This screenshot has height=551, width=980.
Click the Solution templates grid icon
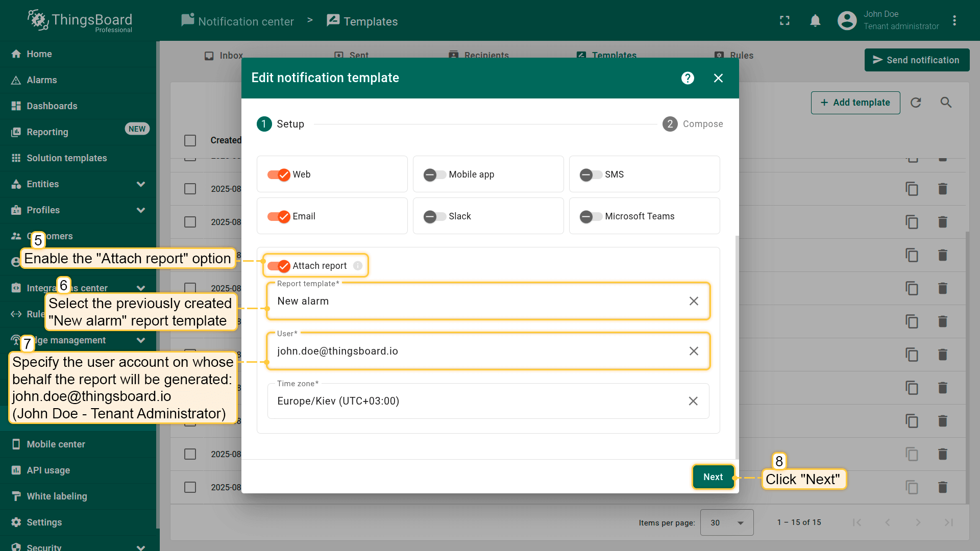[16, 158]
